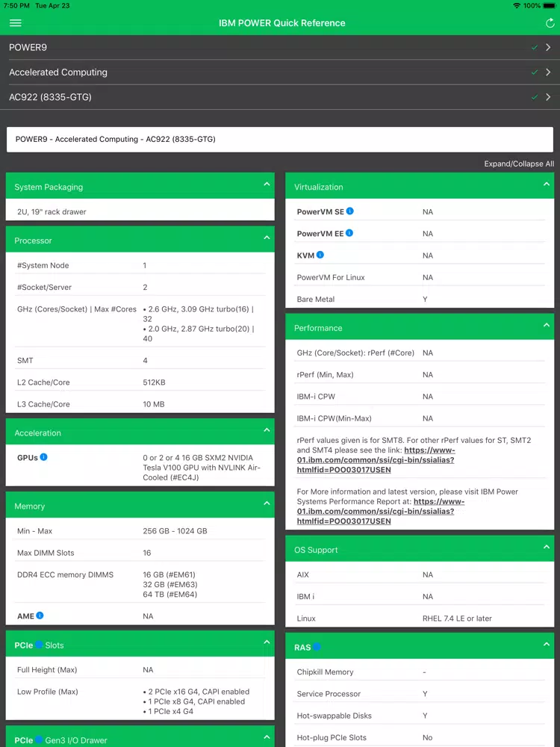This screenshot has height=747, width=560.
Task: Select the 'rPerf (Min, Max)' label
Action: (325, 374)
